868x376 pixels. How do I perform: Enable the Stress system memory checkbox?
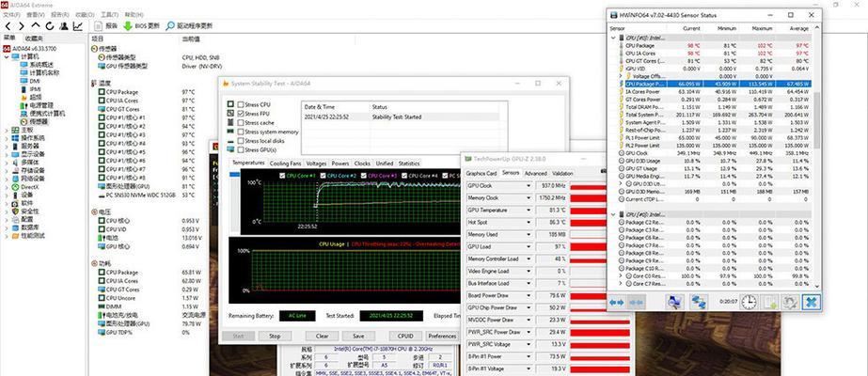(x=240, y=132)
